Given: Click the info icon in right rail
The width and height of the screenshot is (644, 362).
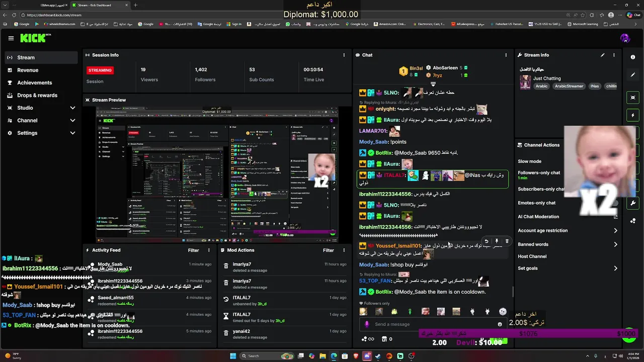Looking at the screenshot, I should coord(633,57).
